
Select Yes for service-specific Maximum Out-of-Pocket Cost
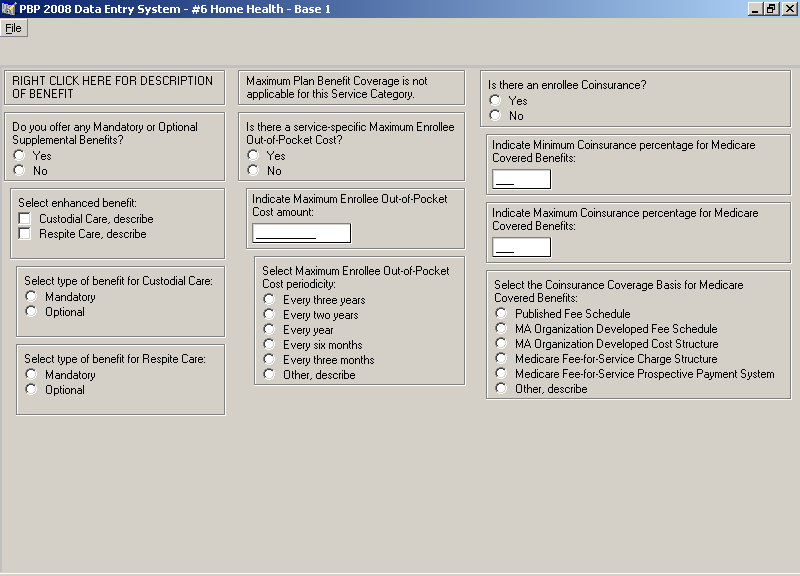point(253,155)
